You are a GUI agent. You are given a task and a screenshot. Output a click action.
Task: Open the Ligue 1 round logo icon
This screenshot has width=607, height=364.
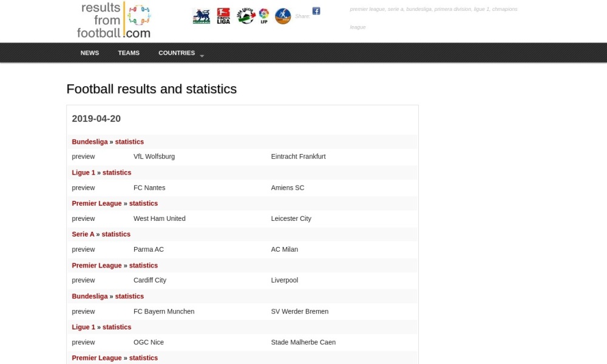click(283, 16)
